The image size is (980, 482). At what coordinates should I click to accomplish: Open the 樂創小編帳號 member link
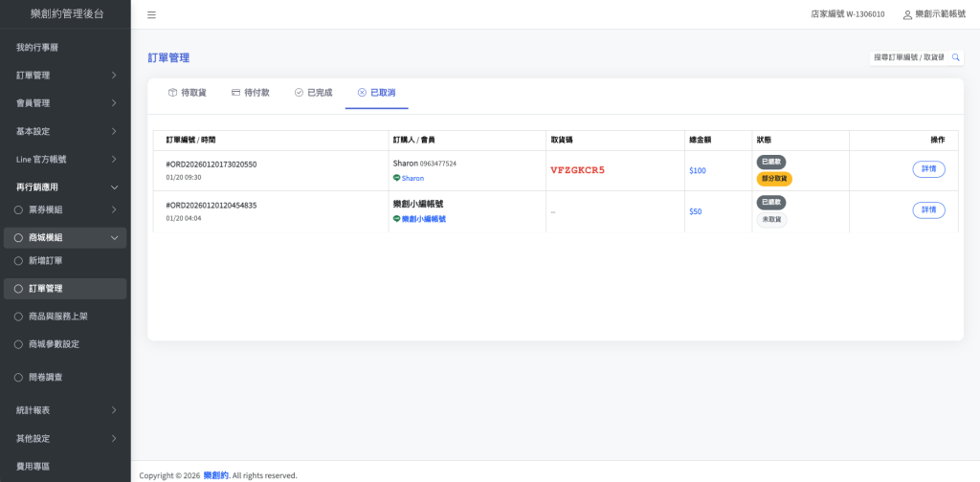[423, 219]
